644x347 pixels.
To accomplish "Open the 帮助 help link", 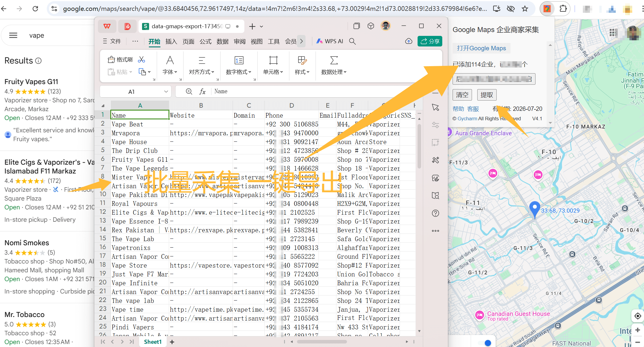I will (458, 109).
